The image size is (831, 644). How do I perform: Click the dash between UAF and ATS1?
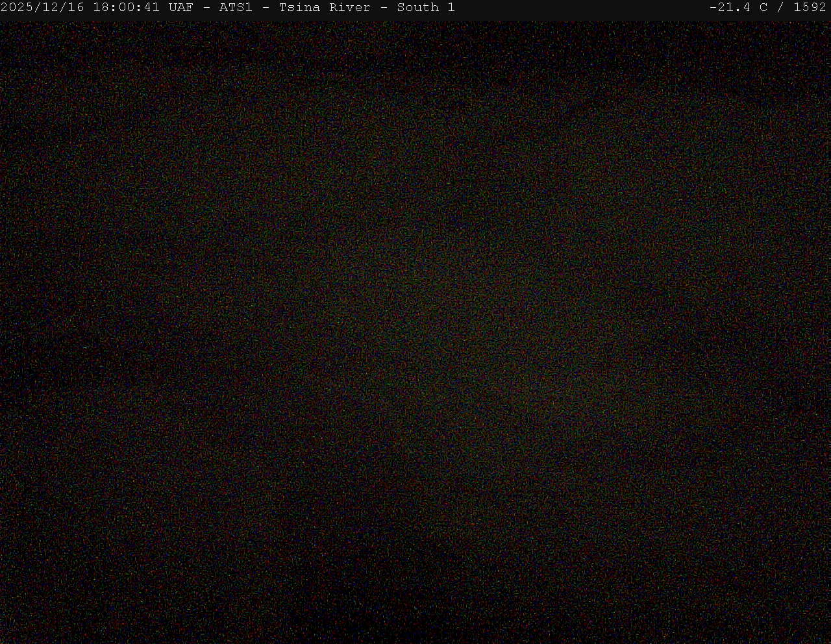coord(206,8)
